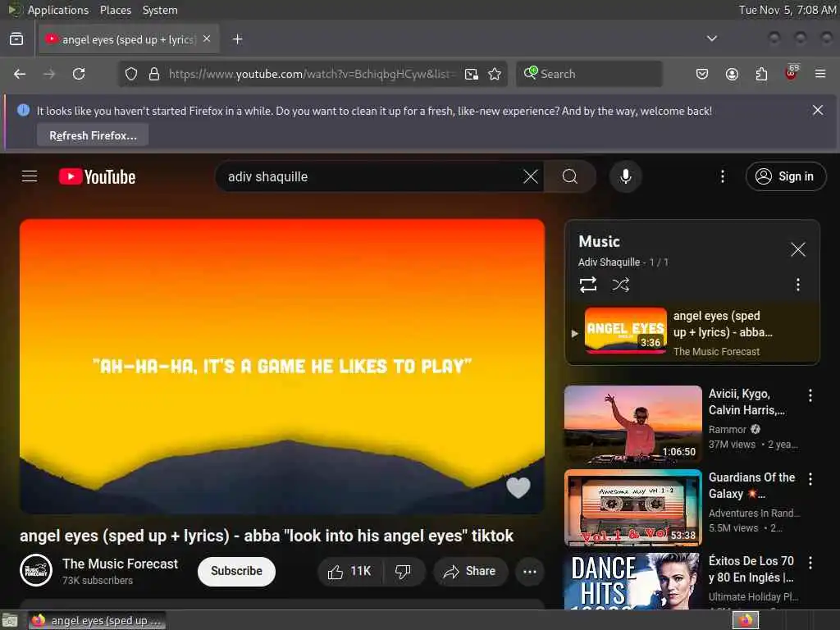
Task: Open The Music Forecast channel name link
Action: [120, 564]
